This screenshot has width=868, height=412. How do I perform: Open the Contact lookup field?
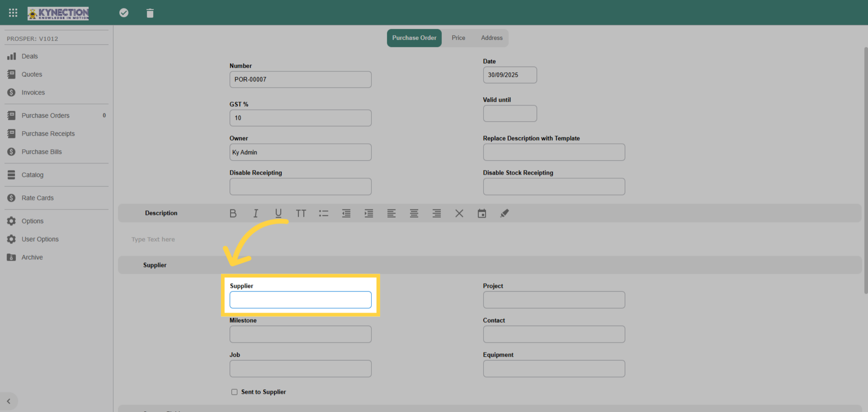point(554,334)
